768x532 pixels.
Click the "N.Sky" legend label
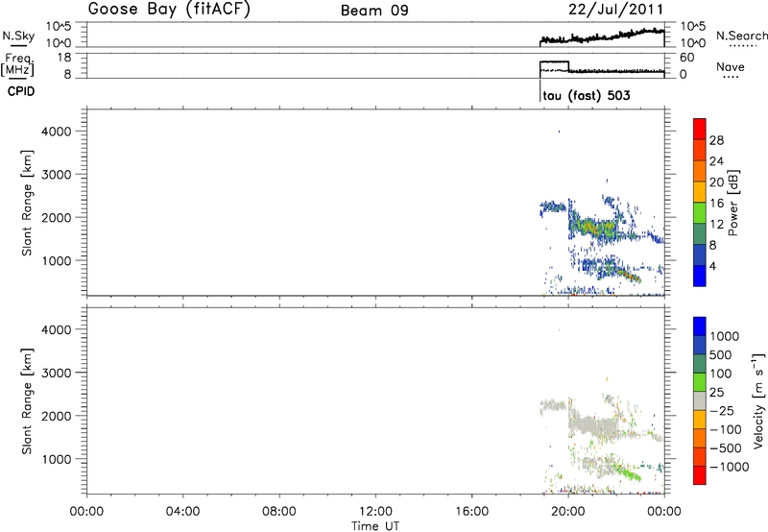point(18,36)
